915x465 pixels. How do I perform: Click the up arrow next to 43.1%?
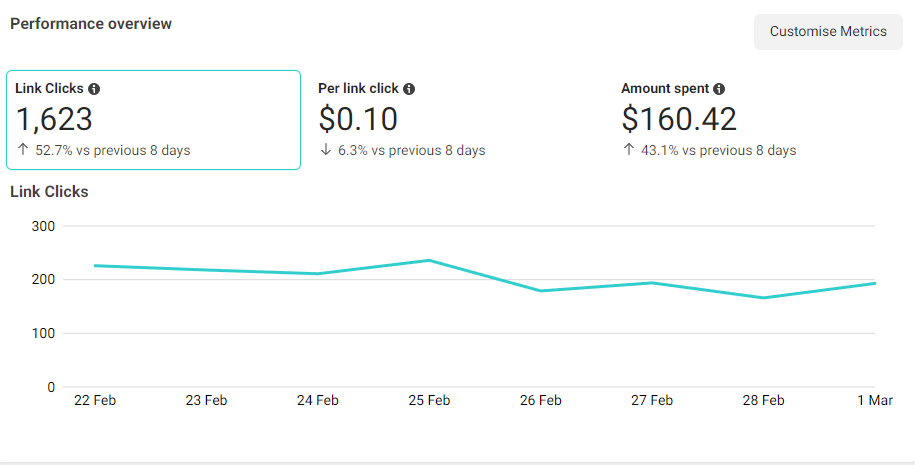[x=628, y=151]
